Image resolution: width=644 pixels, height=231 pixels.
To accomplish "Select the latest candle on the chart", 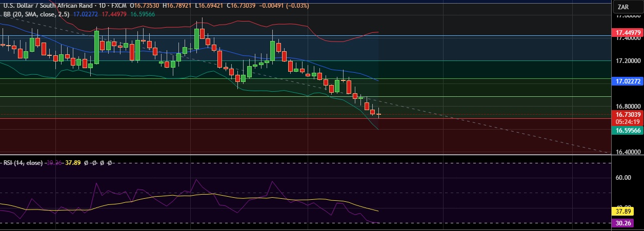I will (x=379, y=115).
